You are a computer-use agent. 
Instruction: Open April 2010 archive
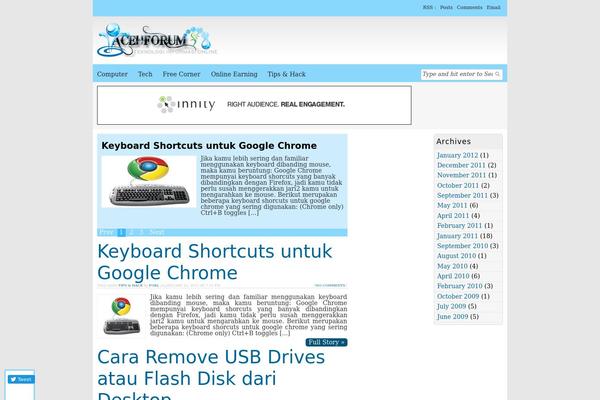[453, 276]
